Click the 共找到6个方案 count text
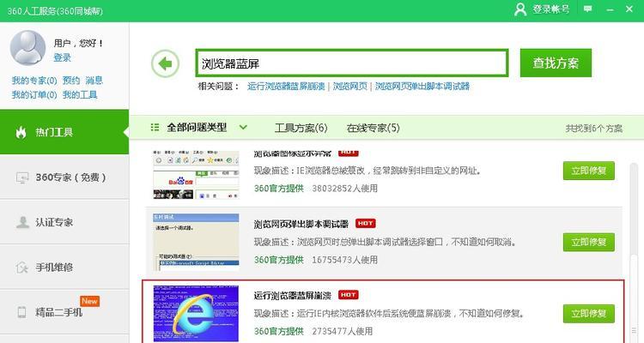Viewport: 644px width, 343px height. [x=594, y=129]
